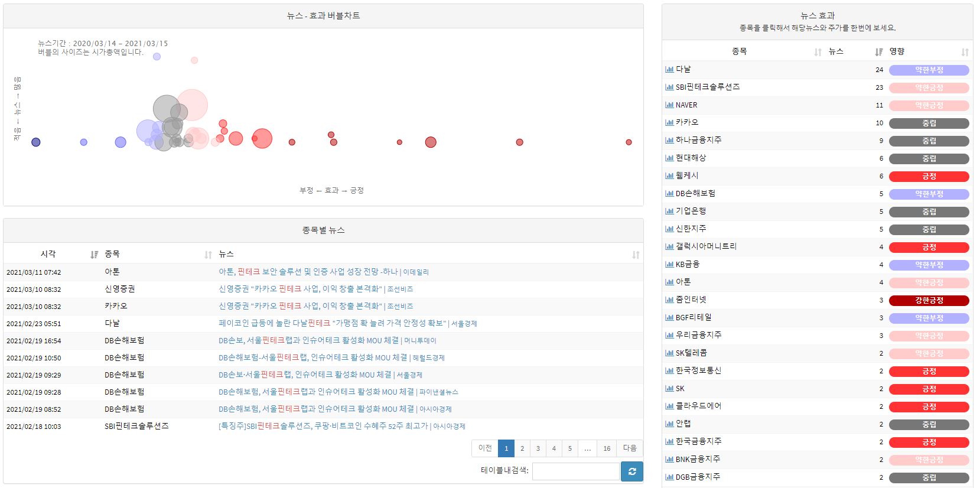Refresh the table with the blue reload button
This screenshot has height=488, width=980.
click(x=632, y=471)
